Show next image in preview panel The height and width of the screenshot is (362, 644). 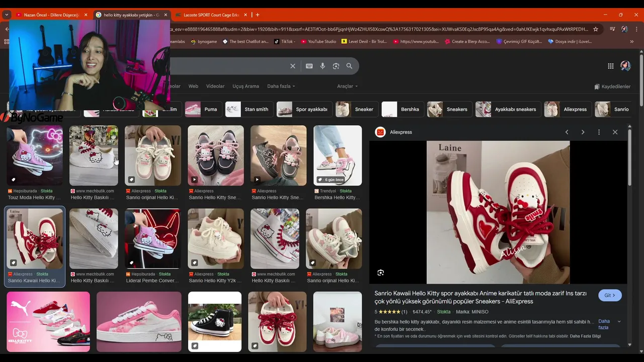583,132
